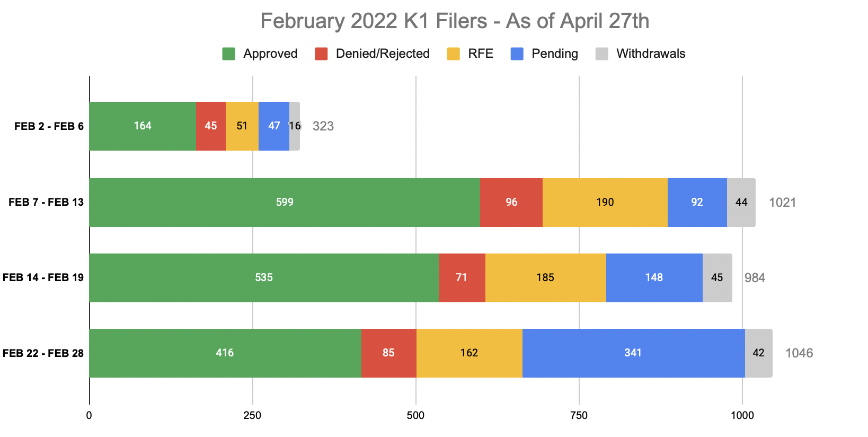Click the blue Pending legend swatch
Screen dimensions: 868x437
coord(517,54)
